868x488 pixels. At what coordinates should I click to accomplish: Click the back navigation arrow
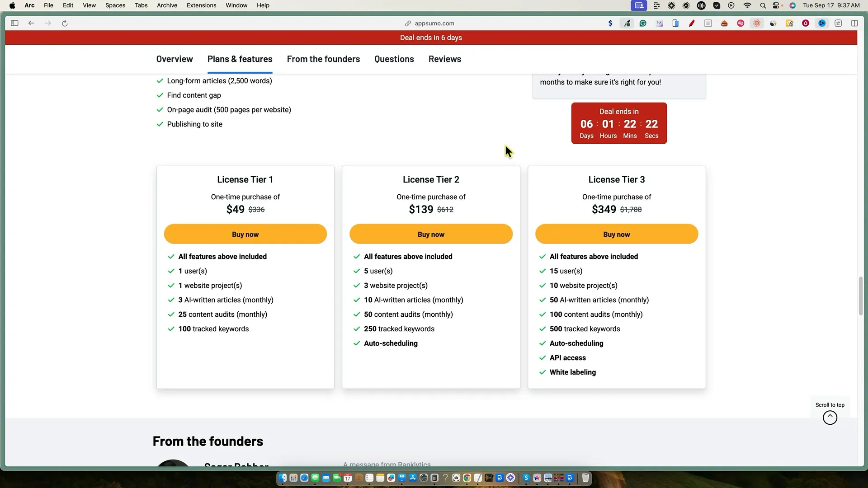tap(31, 23)
